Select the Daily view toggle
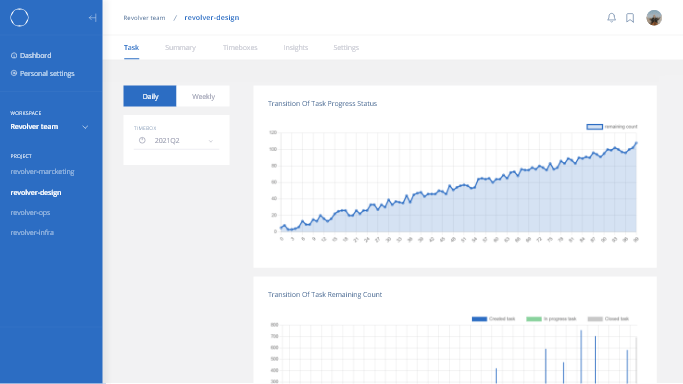 coord(150,96)
